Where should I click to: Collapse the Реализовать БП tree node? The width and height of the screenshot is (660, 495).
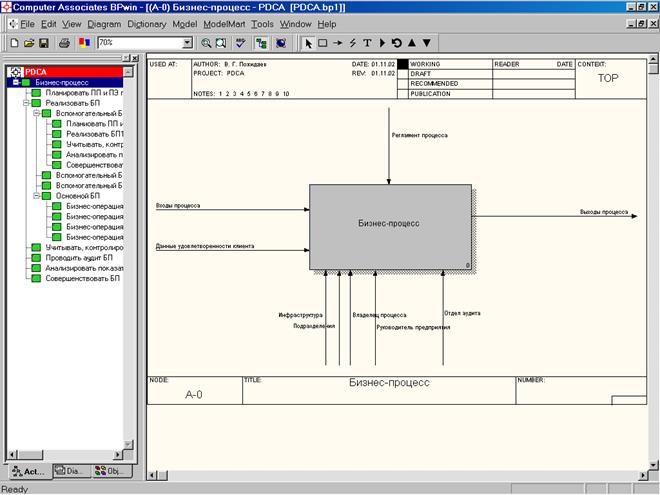[24, 103]
